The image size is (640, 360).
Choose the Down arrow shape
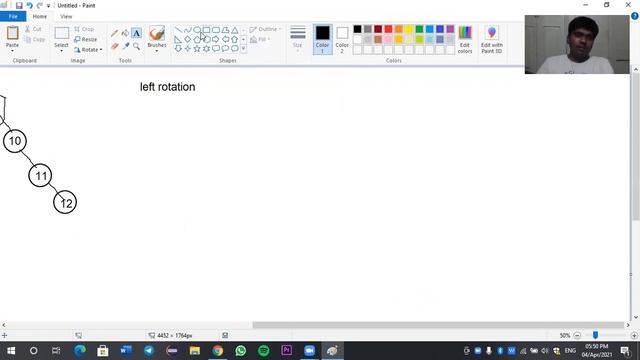(178, 49)
